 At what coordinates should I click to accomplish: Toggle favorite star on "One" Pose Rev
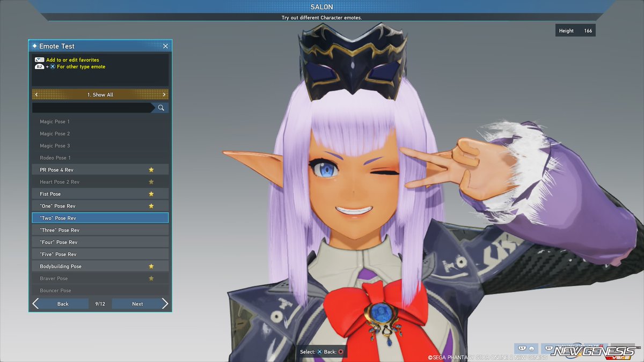pyautogui.click(x=151, y=206)
